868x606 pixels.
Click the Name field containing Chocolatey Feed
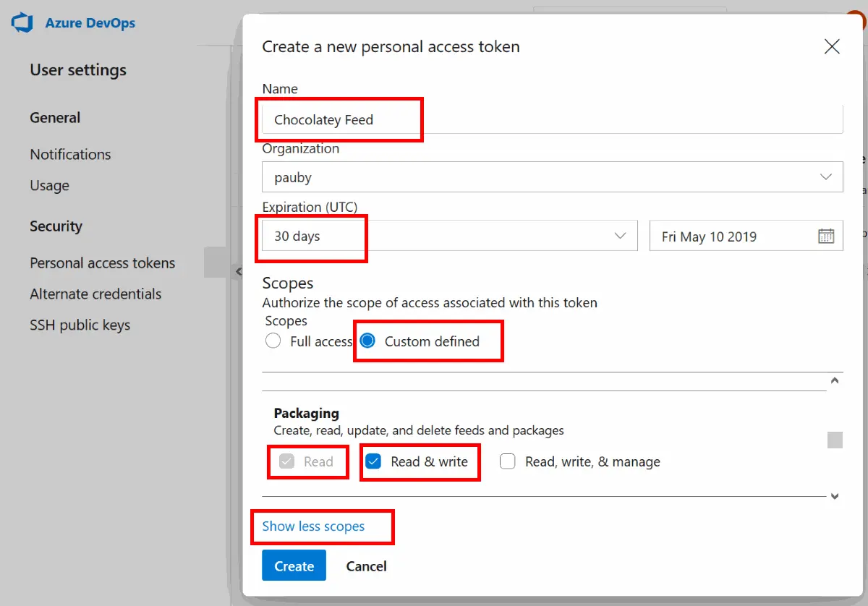pos(553,119)
